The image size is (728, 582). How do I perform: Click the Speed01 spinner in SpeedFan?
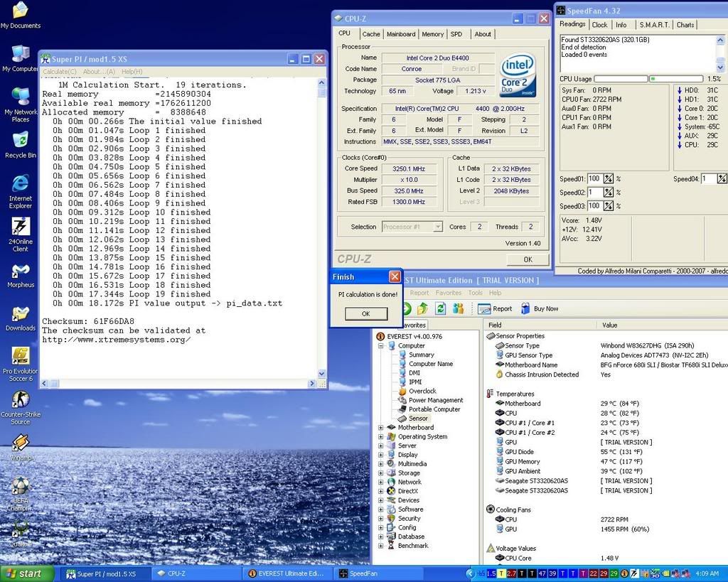(609, 178)
